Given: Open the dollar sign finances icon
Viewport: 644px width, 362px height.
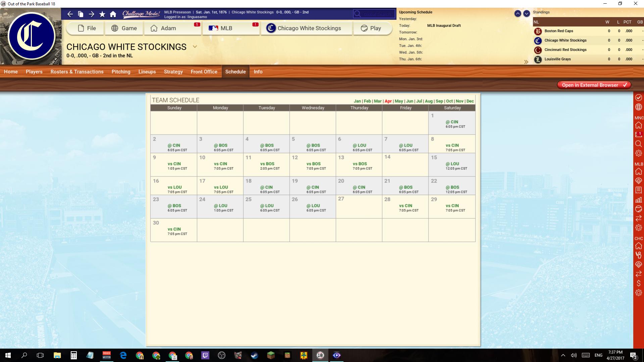Looking at the screenshot, I should click(x=638, y=283).
